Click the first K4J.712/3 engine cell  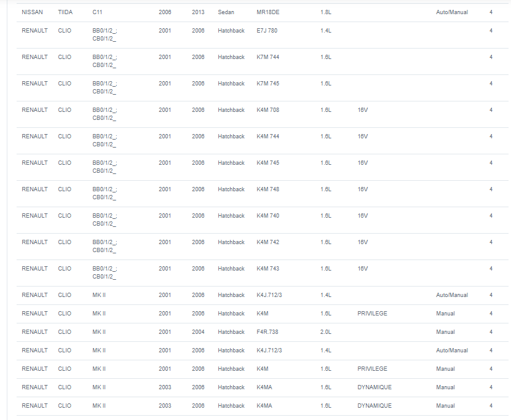269,295
